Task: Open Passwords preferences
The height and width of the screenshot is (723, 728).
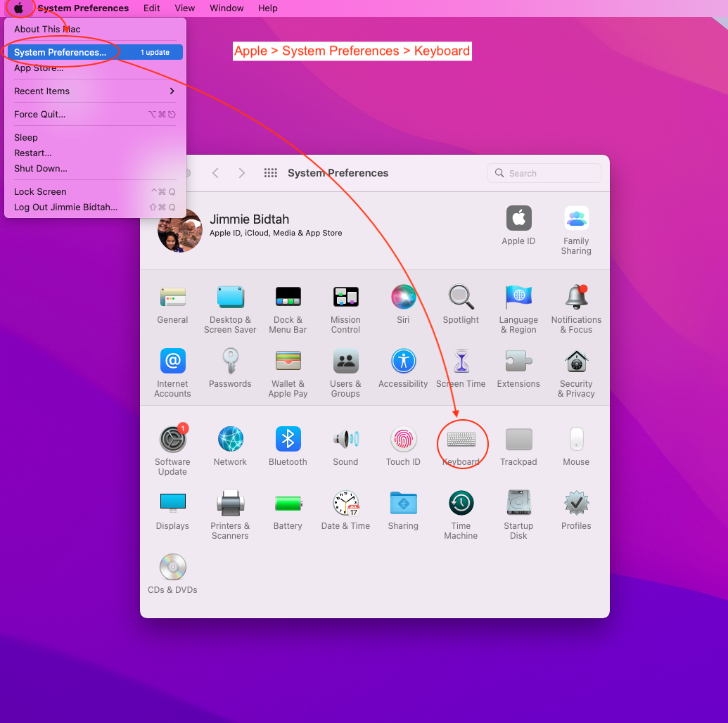Action: (x=230, y=369)
